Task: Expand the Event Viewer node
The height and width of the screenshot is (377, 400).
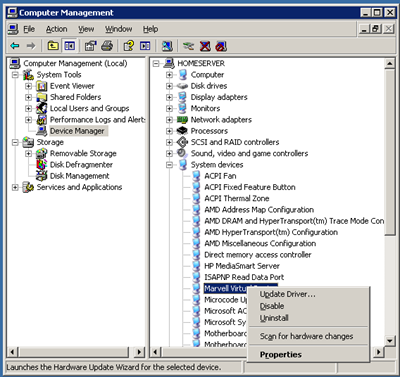Action: [29, 86]
